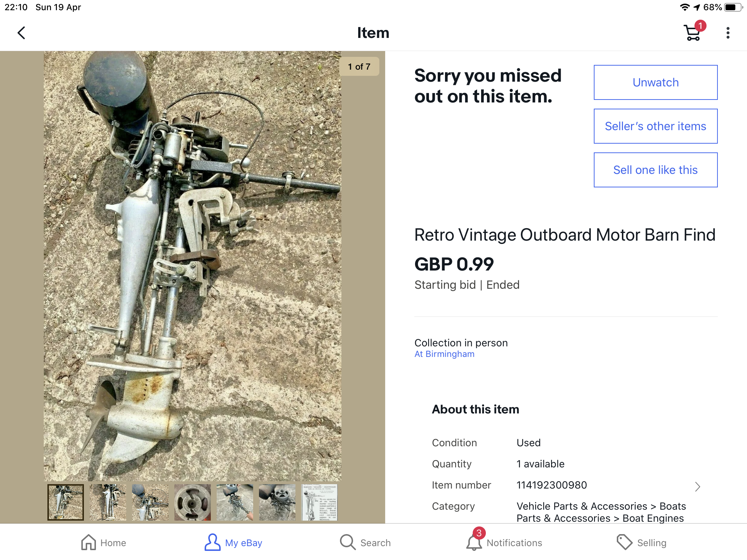Select the flywheel close-up thumbnail
The image size is (747, 560).
tap(193, 502)
